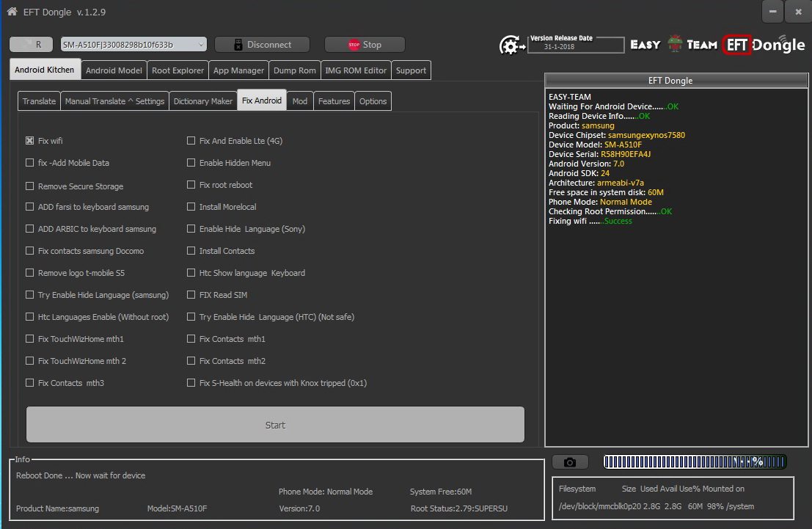Open the device selection dropdown
This screenshot has height=529, width=812.
133,45
